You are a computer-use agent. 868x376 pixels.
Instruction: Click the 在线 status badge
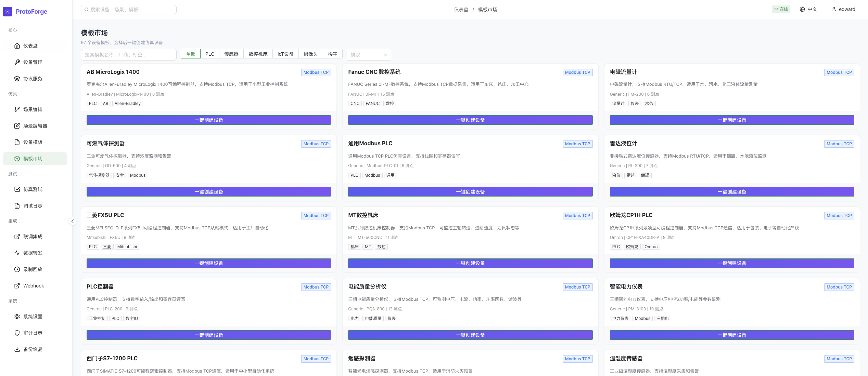pyautogui.click(x=781, y=9)
